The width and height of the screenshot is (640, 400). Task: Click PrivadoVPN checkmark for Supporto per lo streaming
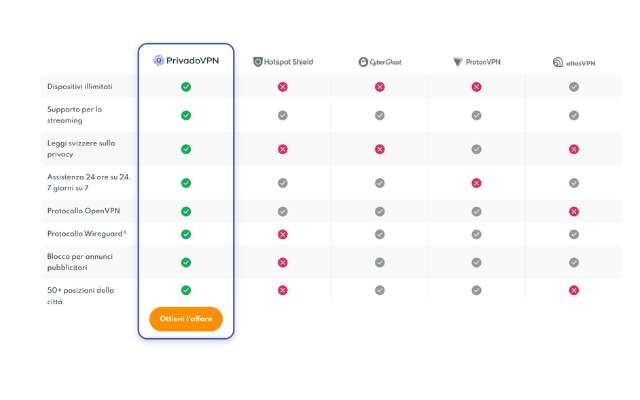(186, 115)
